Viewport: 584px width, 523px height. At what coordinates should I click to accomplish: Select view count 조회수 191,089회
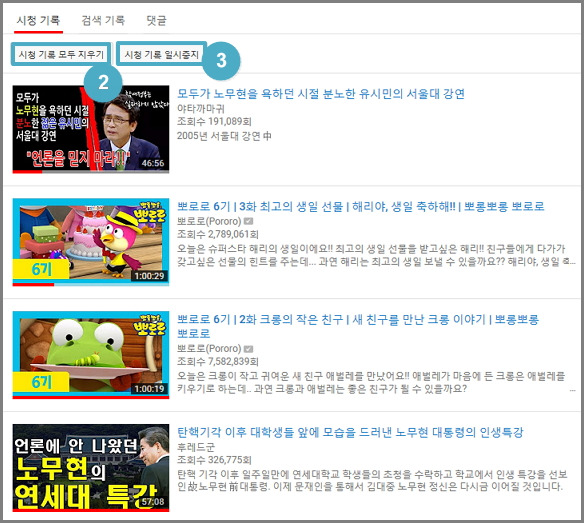coord(214,121)
